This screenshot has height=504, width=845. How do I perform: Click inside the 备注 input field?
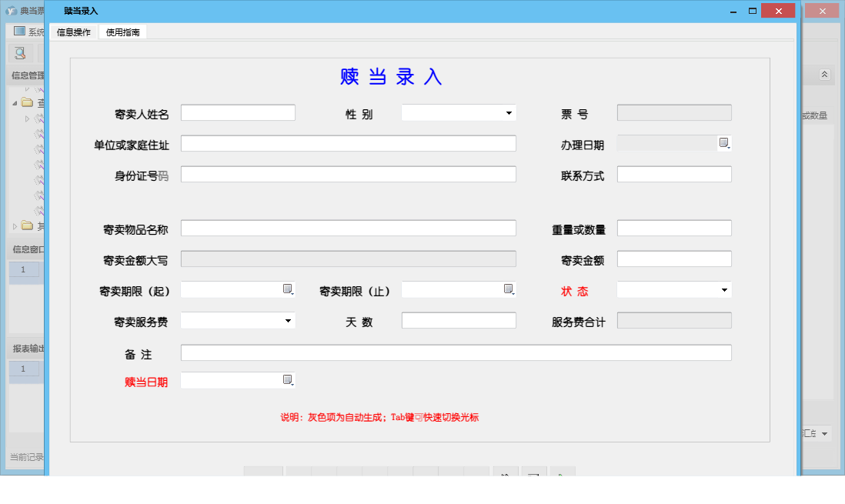point(455,352)
